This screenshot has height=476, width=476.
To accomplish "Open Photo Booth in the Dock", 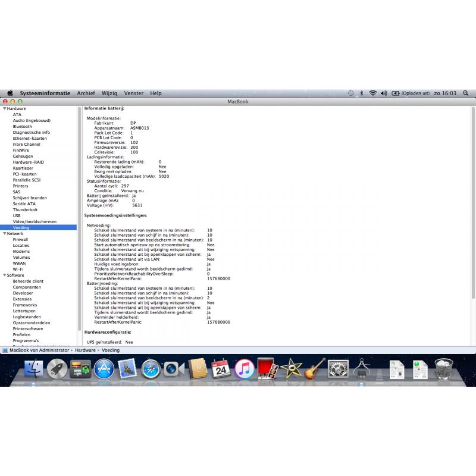I will click(x=267, y=368).
